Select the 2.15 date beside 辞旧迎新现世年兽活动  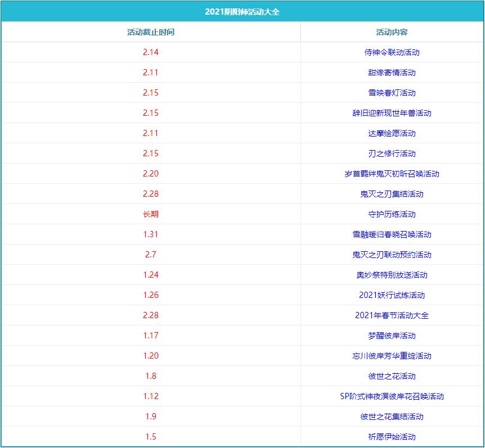pos(151,113)
